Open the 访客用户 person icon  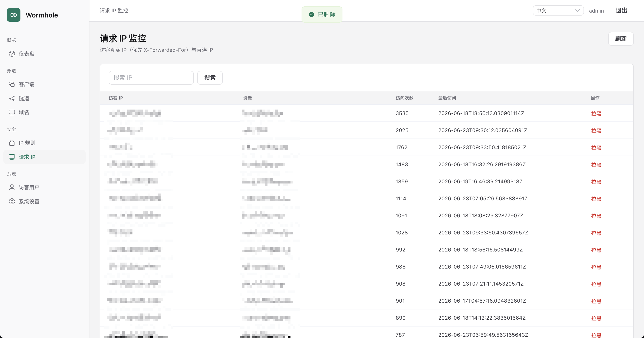(12, 187)
